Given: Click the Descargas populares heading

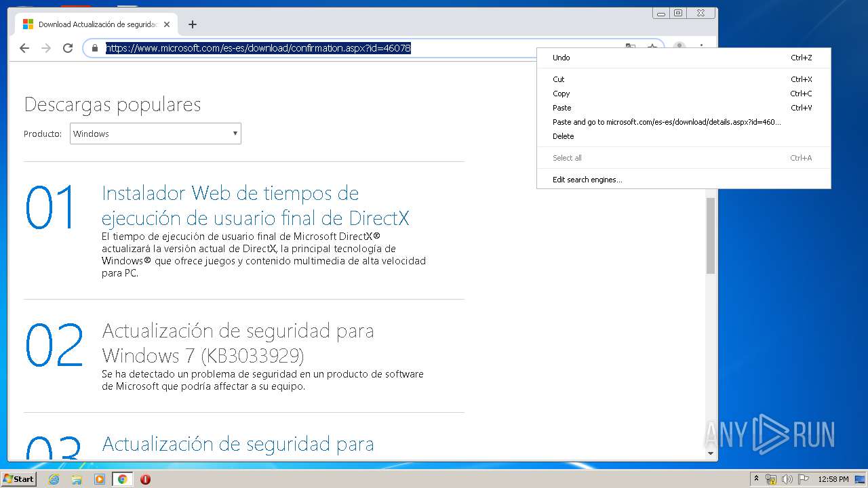Looking at the screenshot, I should point(113,104).
